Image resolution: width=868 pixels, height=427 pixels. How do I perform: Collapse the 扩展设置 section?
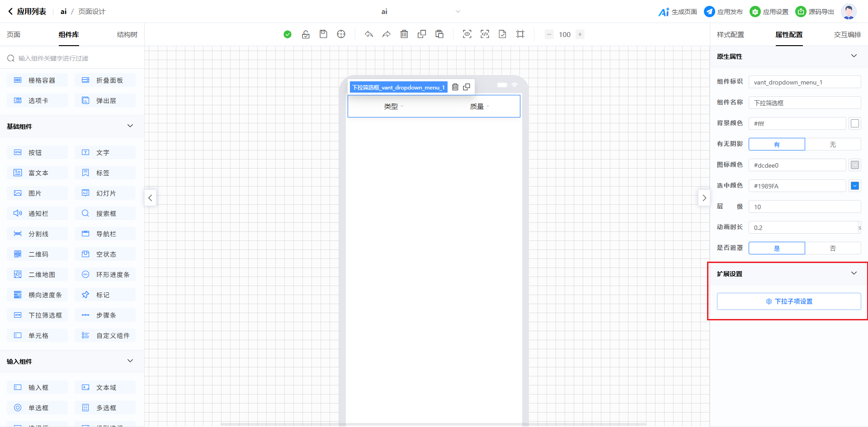(854, 273)
